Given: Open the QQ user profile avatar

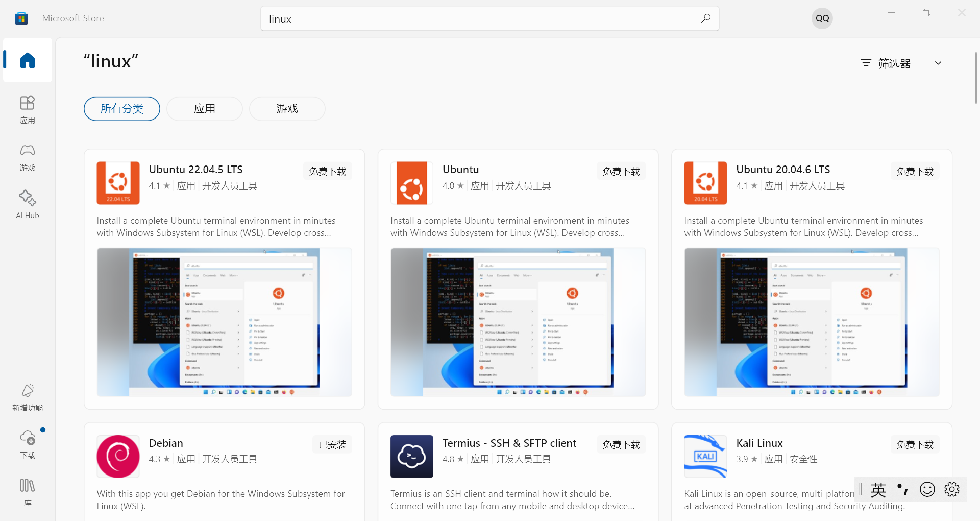Looking at the screenshot, I should click(822, 18).
